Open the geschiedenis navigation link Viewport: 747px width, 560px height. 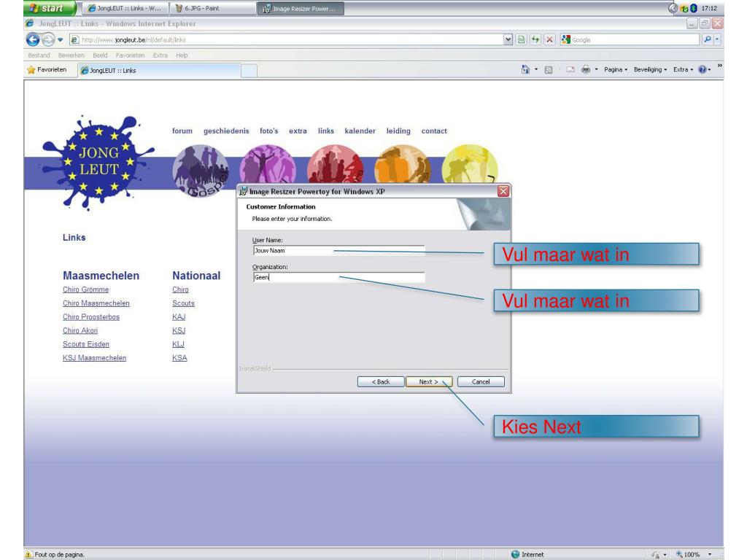point(226,131)
